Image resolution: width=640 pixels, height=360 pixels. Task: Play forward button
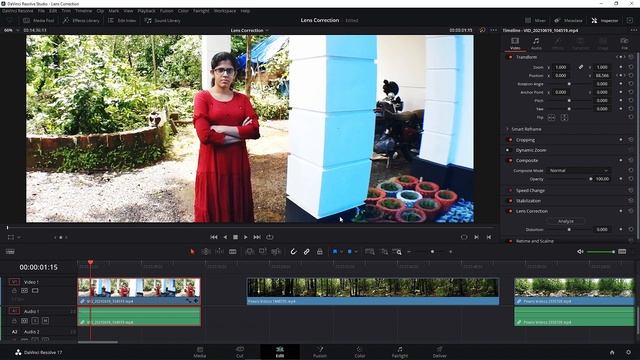pos(246,237)
